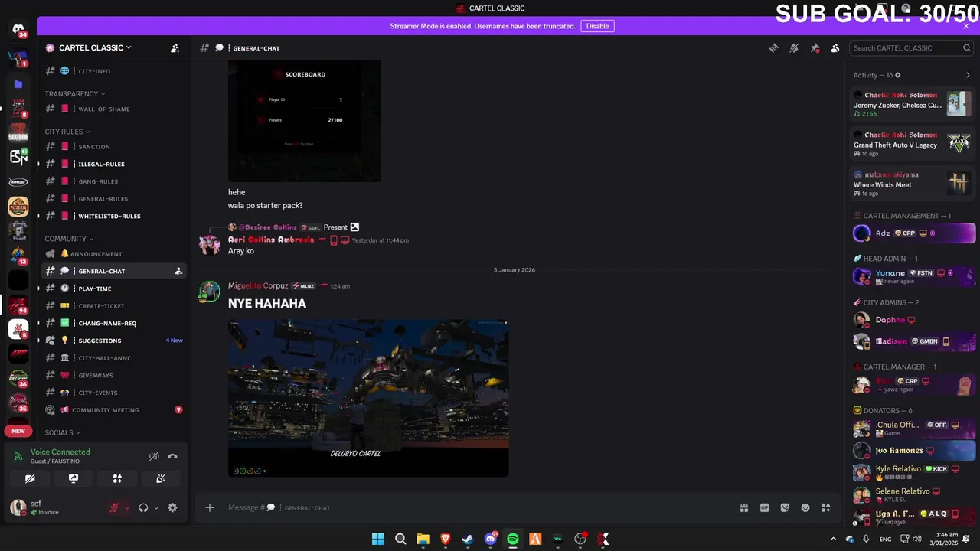This screenshot has width=980, height=551.
Task: Click the Aeri Collins Ambrosia username
Action: point(271,240)
